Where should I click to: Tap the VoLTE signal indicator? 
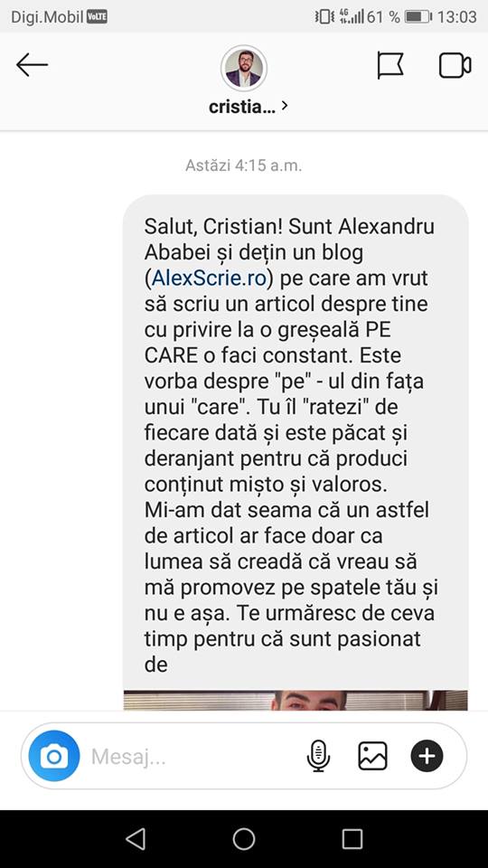[97, 17]
